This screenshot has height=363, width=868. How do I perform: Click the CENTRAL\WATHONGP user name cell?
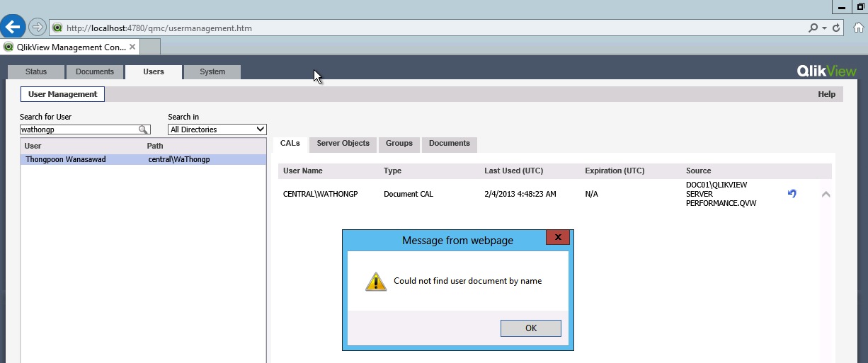321,194
